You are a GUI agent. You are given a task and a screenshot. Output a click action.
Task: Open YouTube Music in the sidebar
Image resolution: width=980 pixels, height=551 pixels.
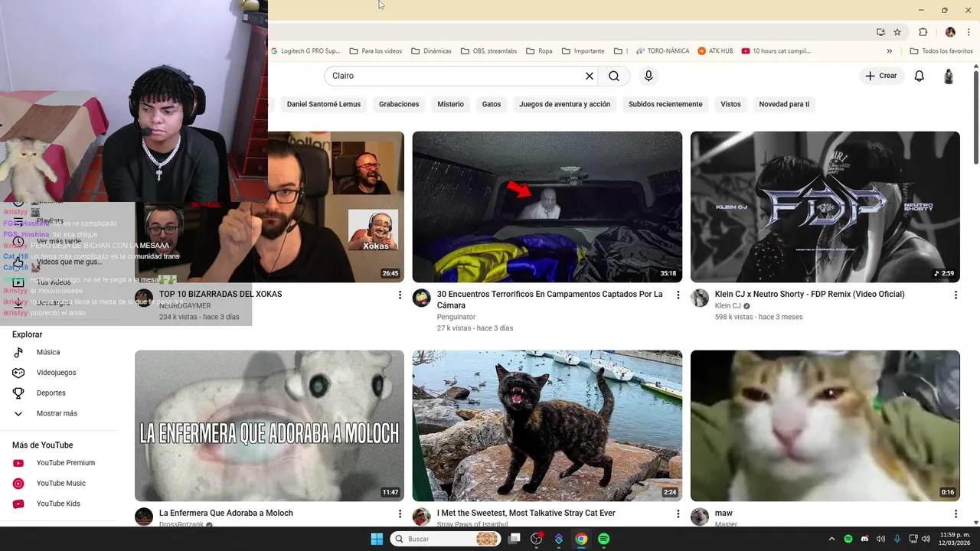58,484
